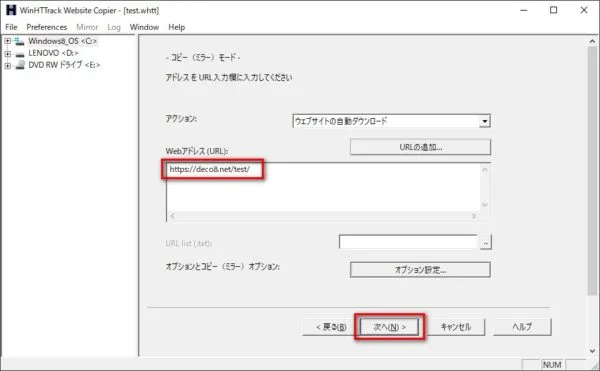Click the アドレスを URL入力欄に入力してください text
Screen dimensions: 600x371
229,78
